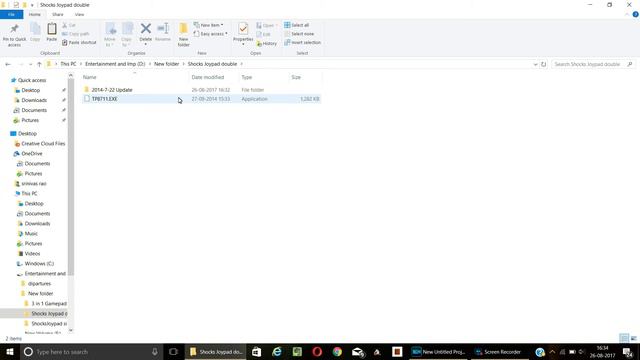Click Copy path in the ribbon
Image resolution: width=640 pixels, height=360 pixels.
76,34
